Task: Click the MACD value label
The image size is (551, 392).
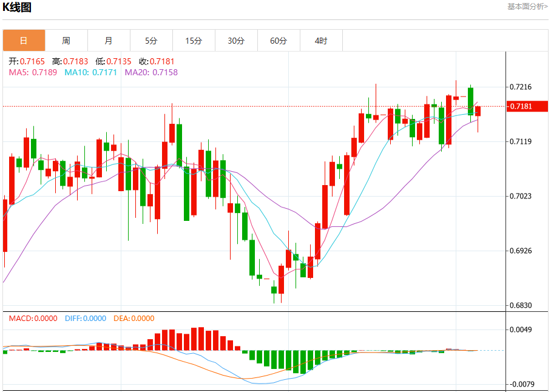Action: 33,319
